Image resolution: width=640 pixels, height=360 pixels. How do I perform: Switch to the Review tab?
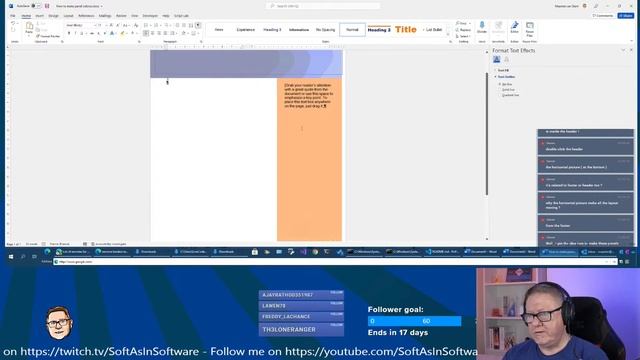[121, 16]
